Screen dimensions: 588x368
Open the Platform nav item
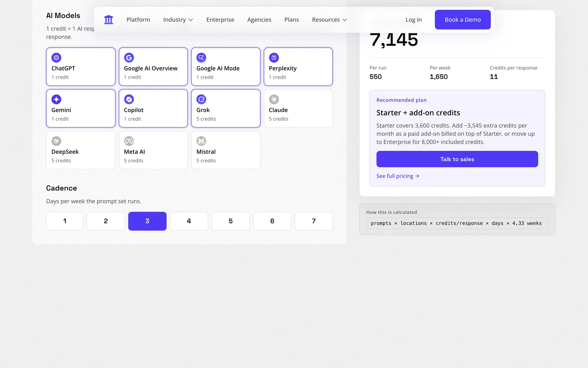pyautogui.click(x=138, y=20)
